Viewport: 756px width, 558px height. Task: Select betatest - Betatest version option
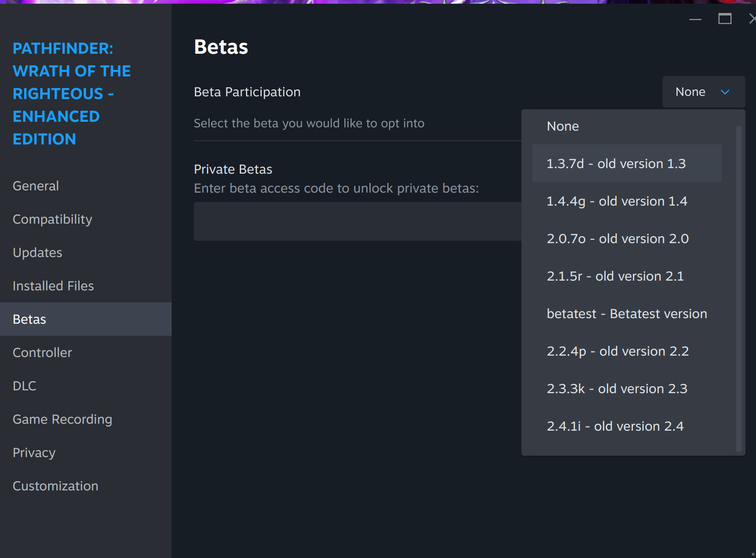(x=627, y=313)
